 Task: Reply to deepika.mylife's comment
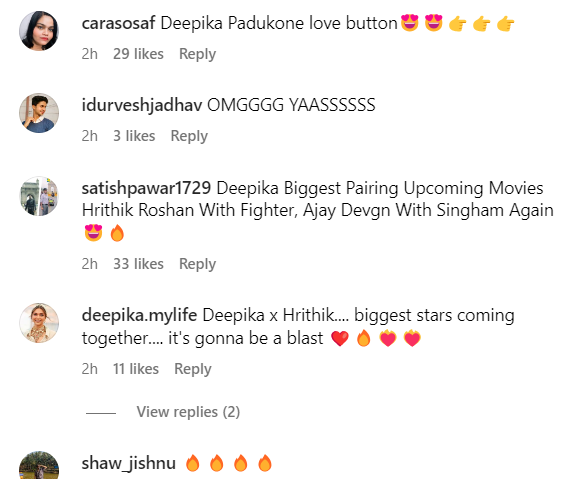[193, 369]
